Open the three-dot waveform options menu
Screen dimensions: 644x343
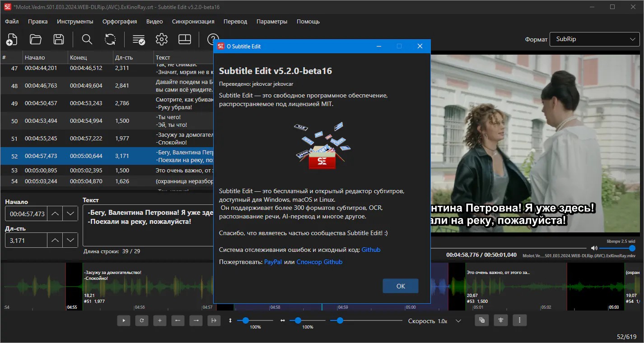tap(520, 320)
